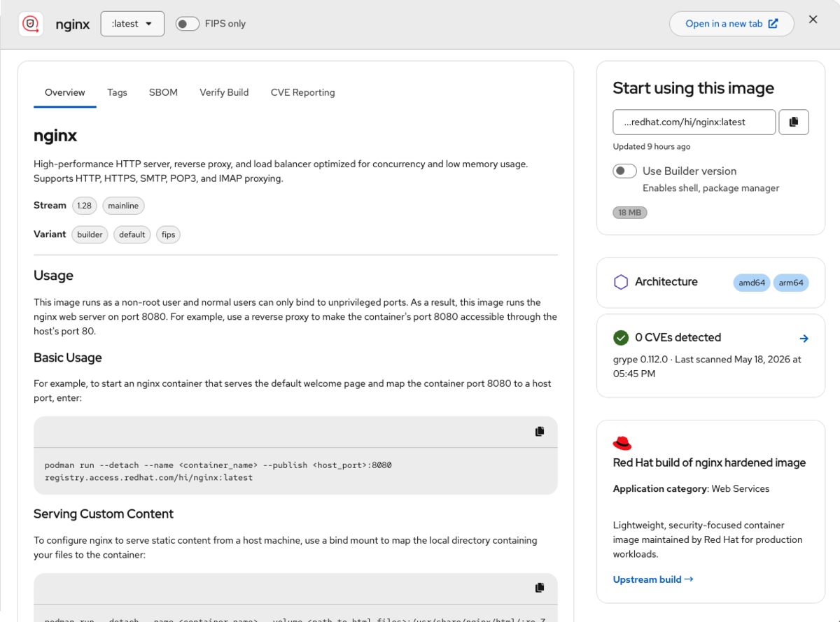Image resolution: width=840 pixels, height=622 pixels.
Task: Click the Updated 9 hours ago text
Action: (x=651, y=146)
